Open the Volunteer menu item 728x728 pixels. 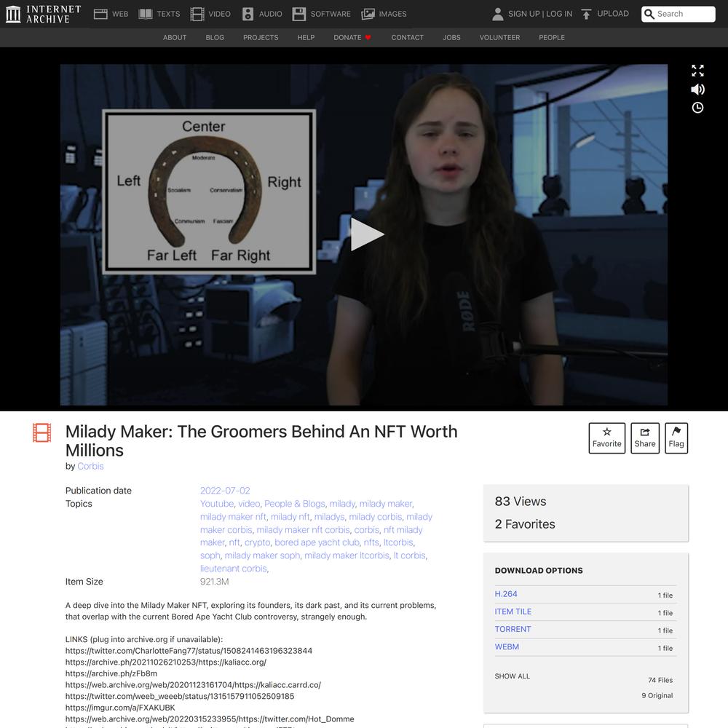coord(499,38)
